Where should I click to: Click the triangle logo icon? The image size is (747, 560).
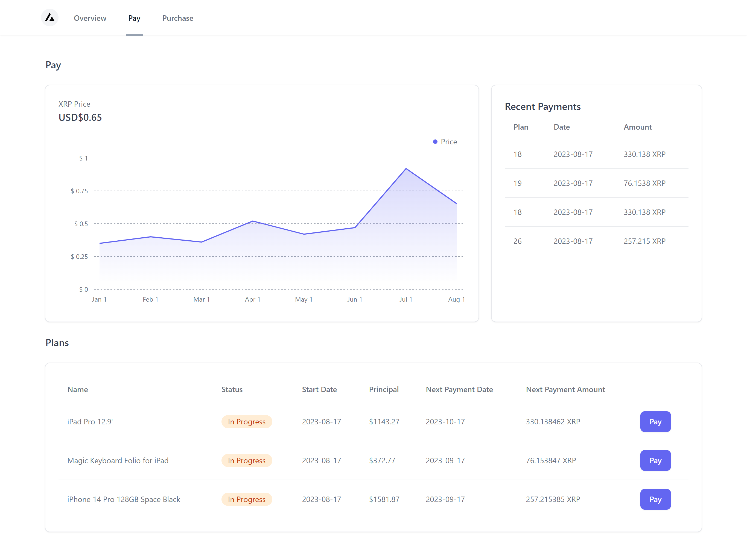coord(50,17)
